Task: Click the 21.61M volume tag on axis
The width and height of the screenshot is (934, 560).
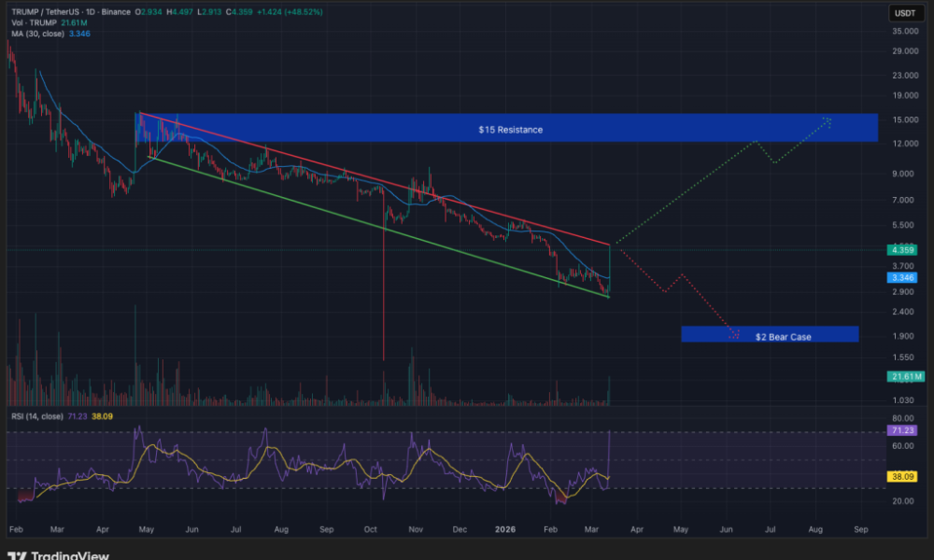Action: pos(904,376)
